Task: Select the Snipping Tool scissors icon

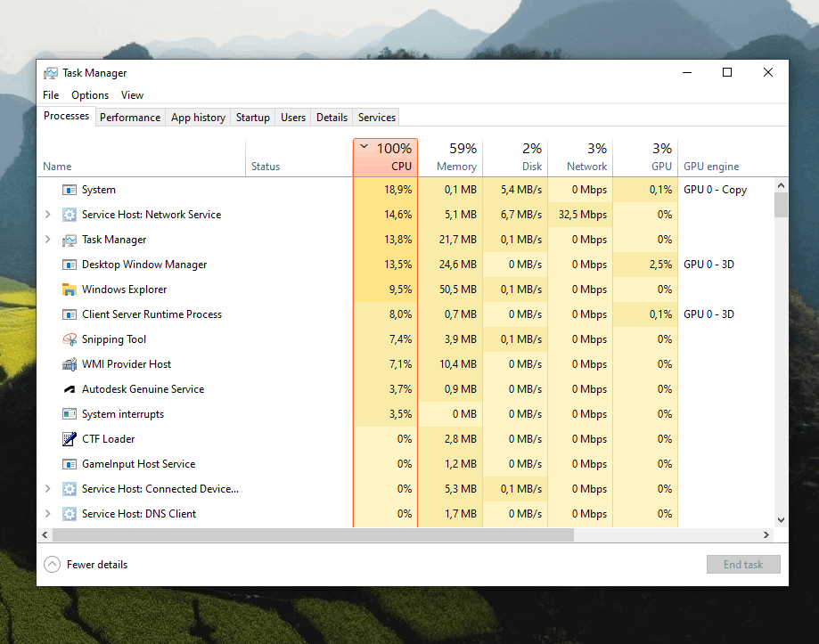Action: [70, 339]
